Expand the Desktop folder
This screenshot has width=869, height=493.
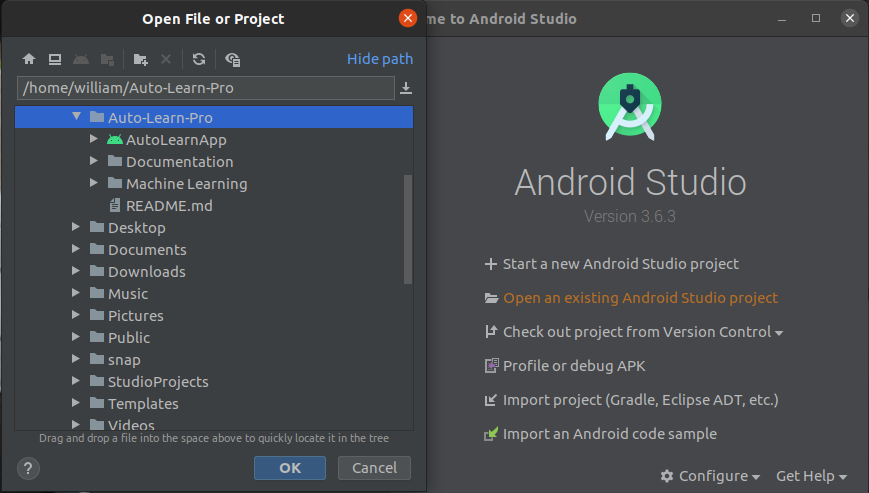[x=76, y=227]
